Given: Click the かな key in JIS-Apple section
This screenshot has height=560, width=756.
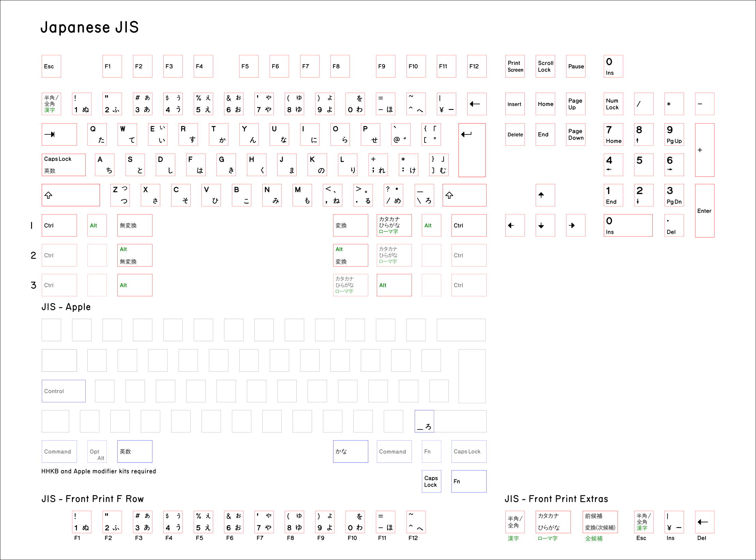Looking at the screenshot, I should point(350,451).
